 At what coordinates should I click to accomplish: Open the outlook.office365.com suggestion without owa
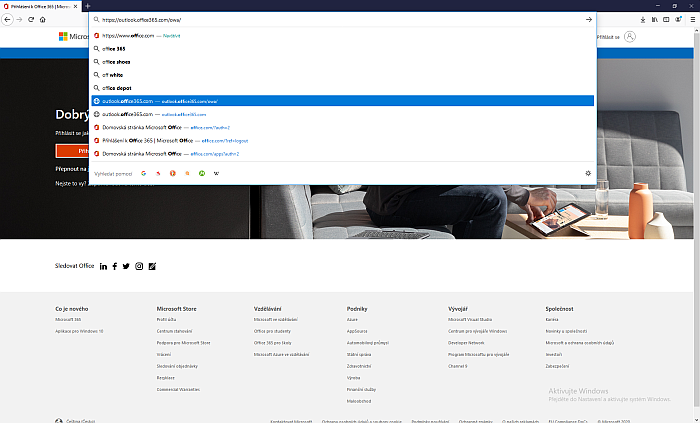click(342, 114)
